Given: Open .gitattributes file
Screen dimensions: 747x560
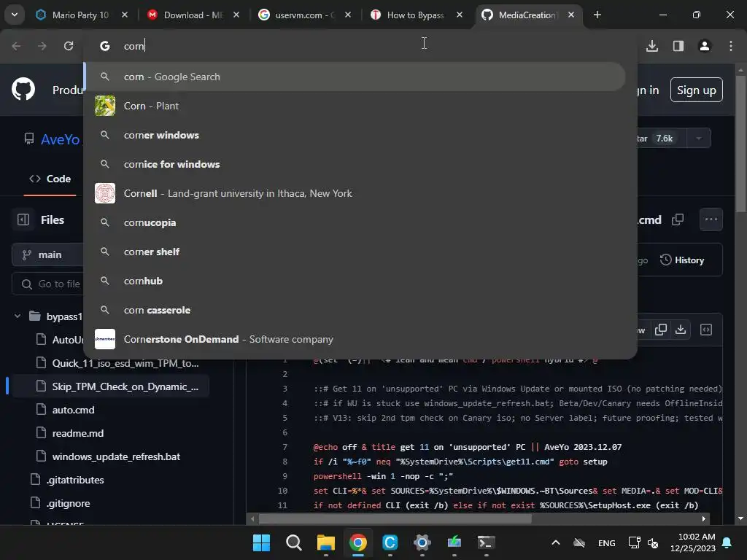Looking at the screenshot, I should [75, 480].
